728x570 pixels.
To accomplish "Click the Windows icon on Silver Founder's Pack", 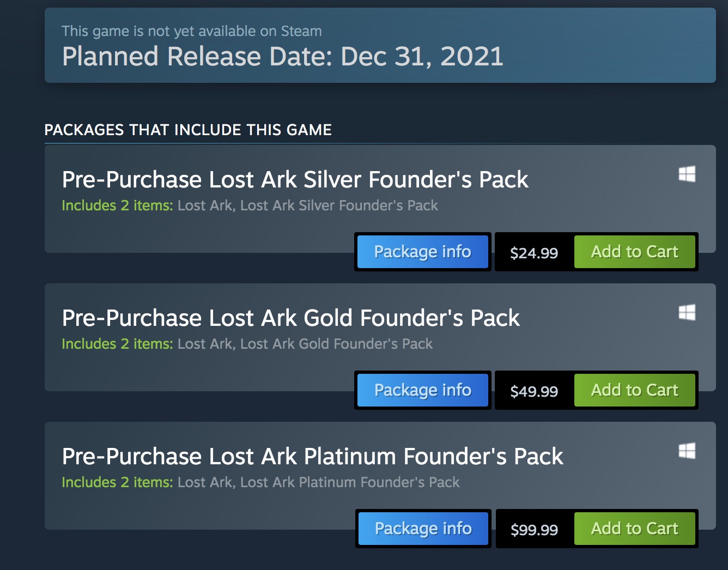I will [687, 174].
